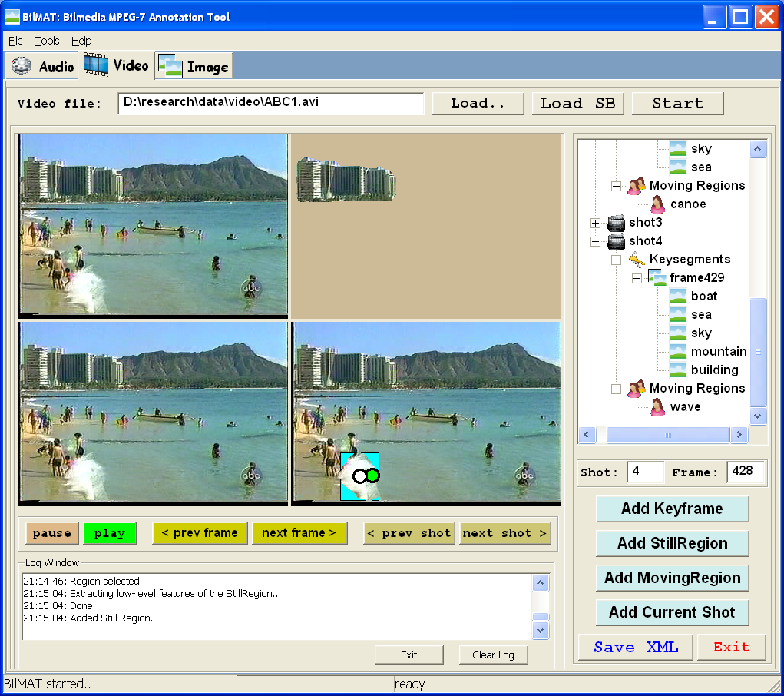Click the picture icon beside frame429
Viewport: 784px width, 696px height.
(x=657, y=278)
